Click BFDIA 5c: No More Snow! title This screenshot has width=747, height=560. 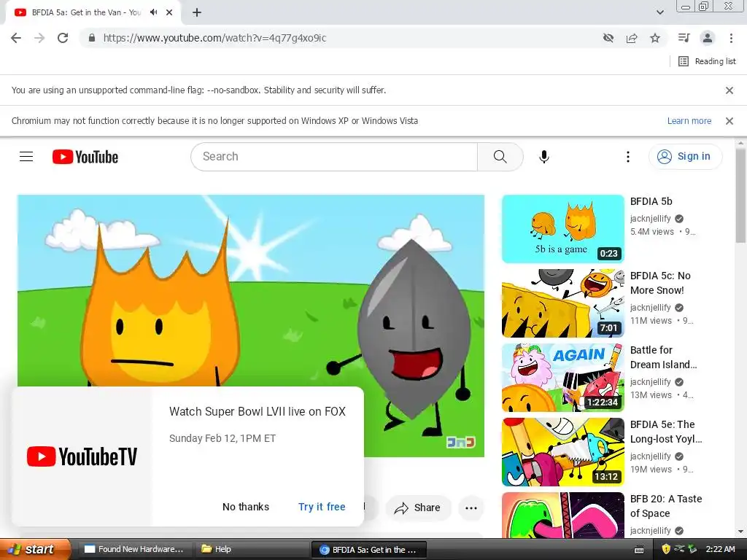(x=659, y=283)
